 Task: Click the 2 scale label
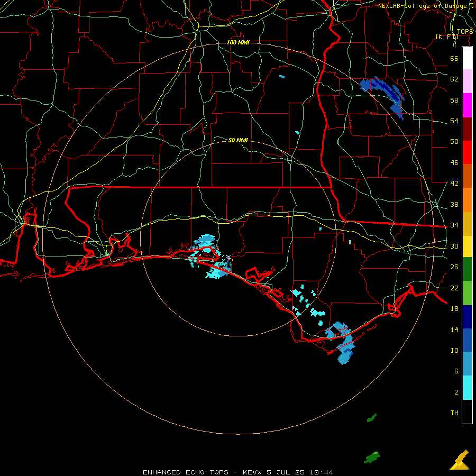coord(456,392)
